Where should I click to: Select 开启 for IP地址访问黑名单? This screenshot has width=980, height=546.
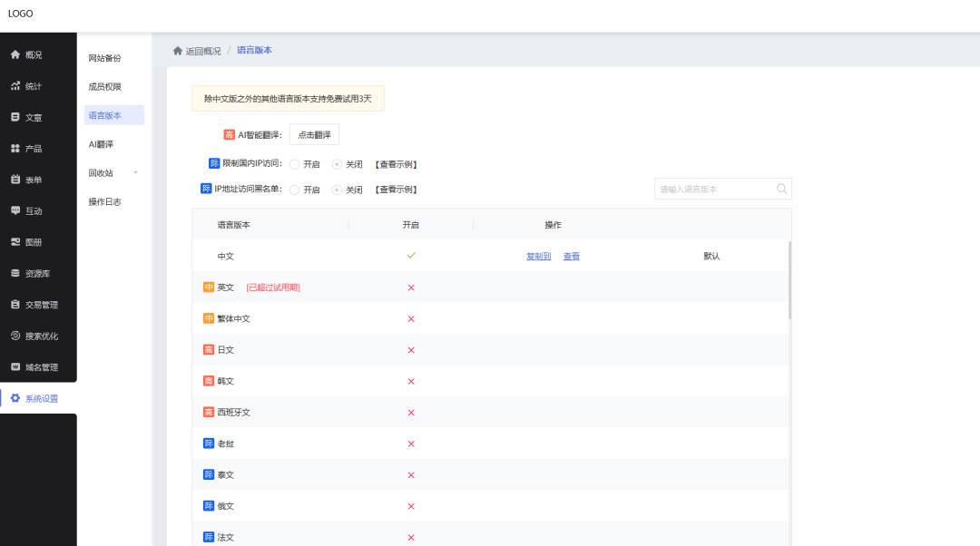click(294, 190)
